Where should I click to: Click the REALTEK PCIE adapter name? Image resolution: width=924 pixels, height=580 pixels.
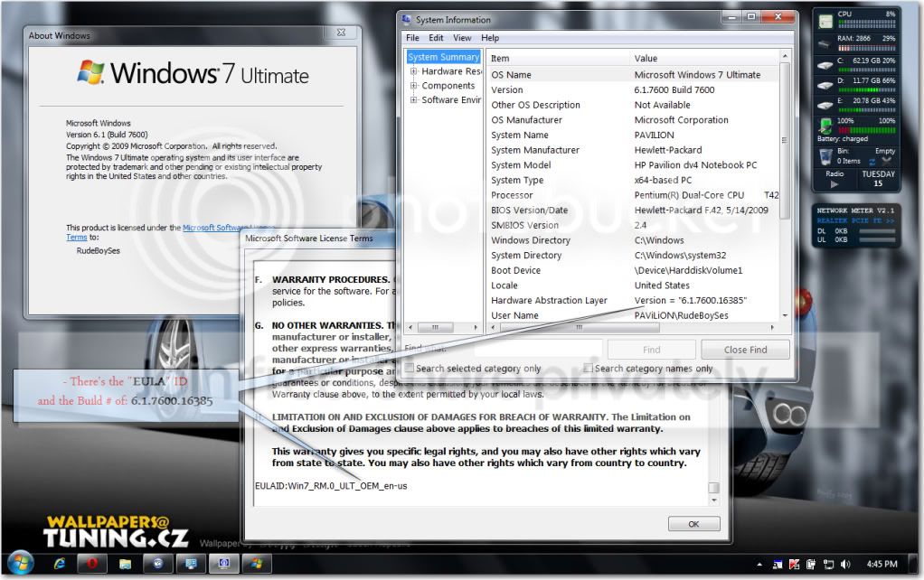pos(855,220)
